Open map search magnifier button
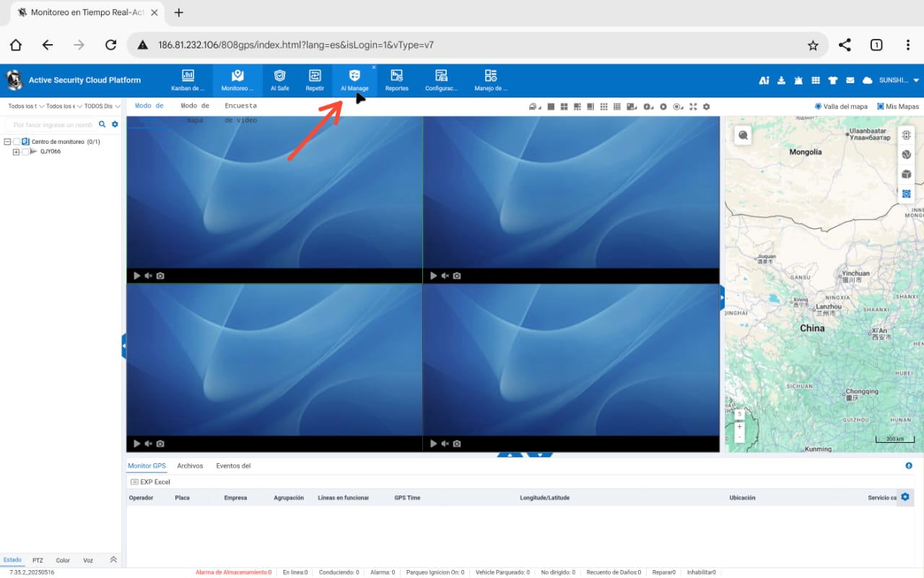This screenshot has height=578, width=924. click(743, 135)
